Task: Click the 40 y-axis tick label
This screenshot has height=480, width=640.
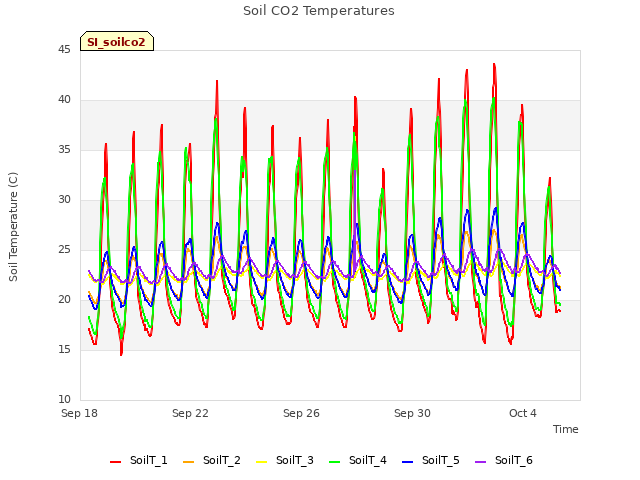Action: 64,100
